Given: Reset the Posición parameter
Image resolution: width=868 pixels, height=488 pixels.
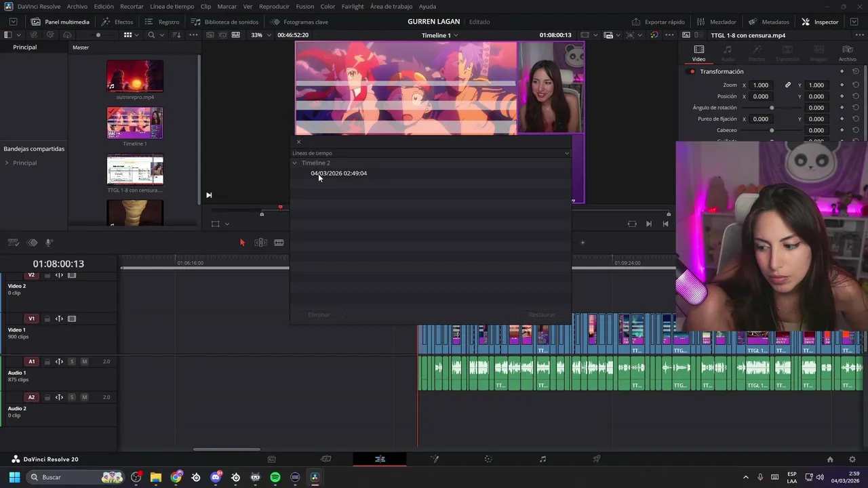Looking at the screenshot, I should 856,96.
